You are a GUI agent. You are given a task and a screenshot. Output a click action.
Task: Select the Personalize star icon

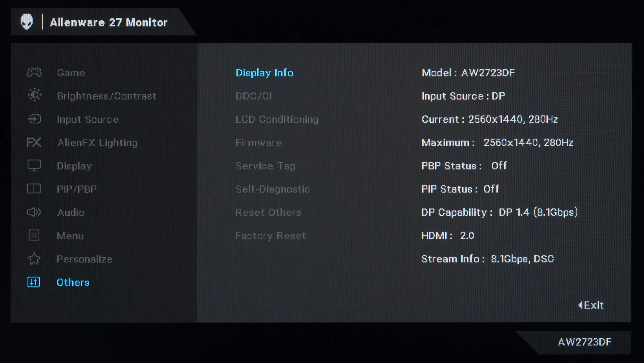tap(34, 258)
